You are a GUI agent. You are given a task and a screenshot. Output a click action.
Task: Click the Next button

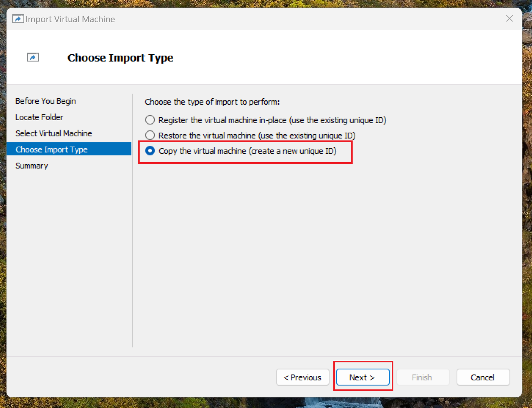(x=363, y=377)
